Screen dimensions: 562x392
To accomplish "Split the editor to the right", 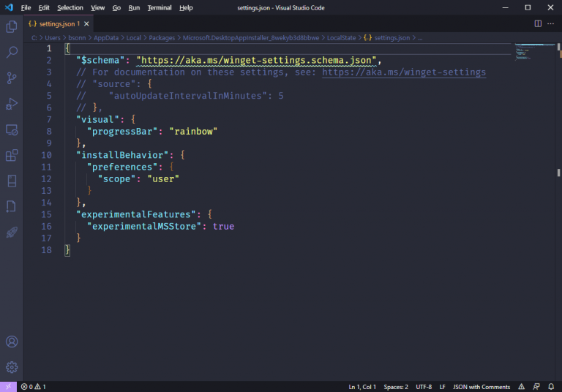I will (x=538, y=23).
